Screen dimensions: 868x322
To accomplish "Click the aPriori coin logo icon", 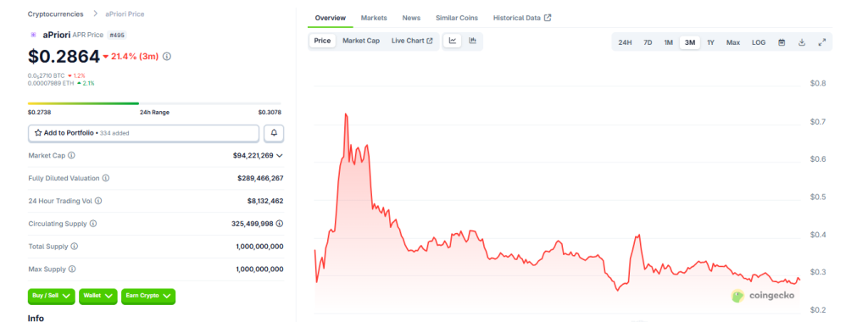I will pos(33,35).
